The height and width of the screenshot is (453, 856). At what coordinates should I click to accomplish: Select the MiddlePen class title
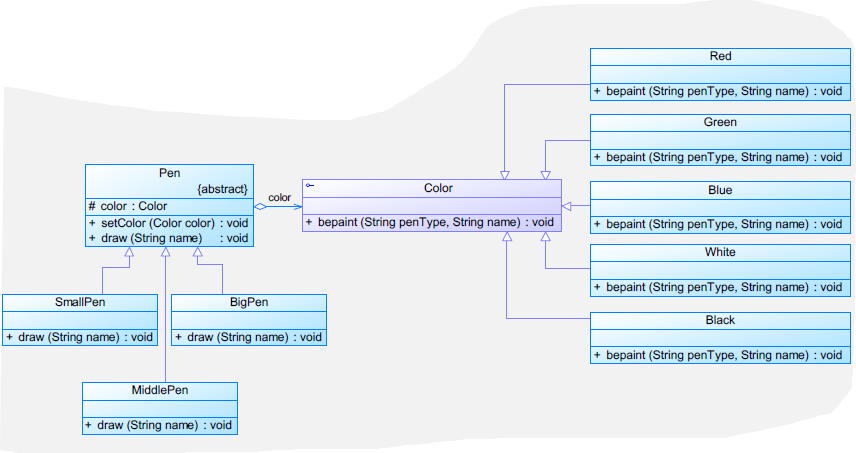(x=160, y=390)
